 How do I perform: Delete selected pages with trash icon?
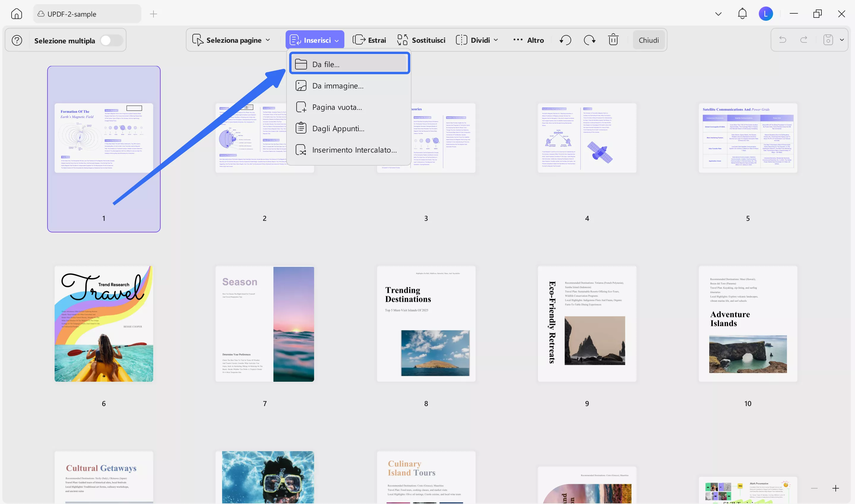pyautogui.click(x=613, y=40)
